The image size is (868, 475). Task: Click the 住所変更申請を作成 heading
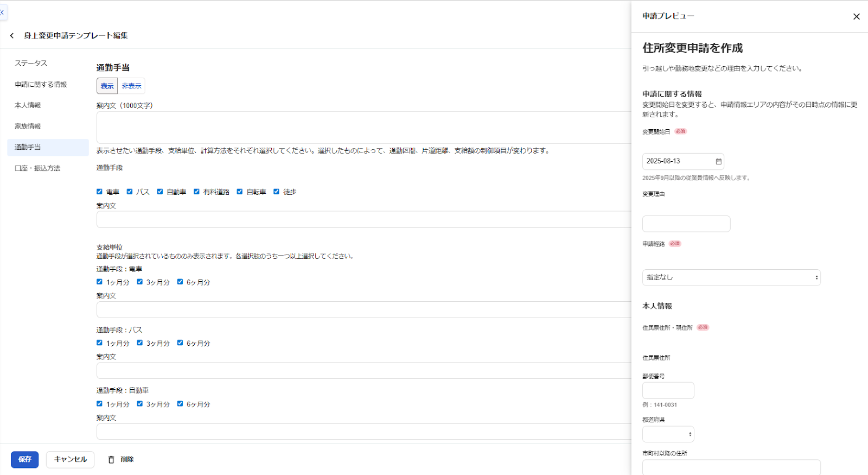(x=693, y=48)
